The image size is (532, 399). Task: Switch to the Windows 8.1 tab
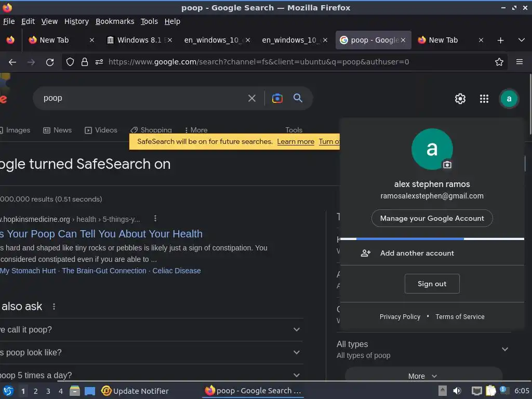coord(139,40)
